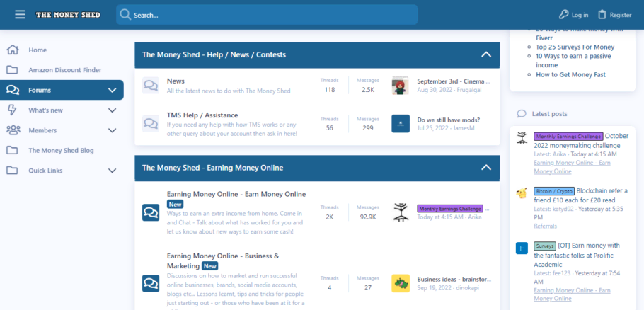Click the Earn Money Online forum icon
644x310 pixels.
pyautogui.click(x=151, y=212)
